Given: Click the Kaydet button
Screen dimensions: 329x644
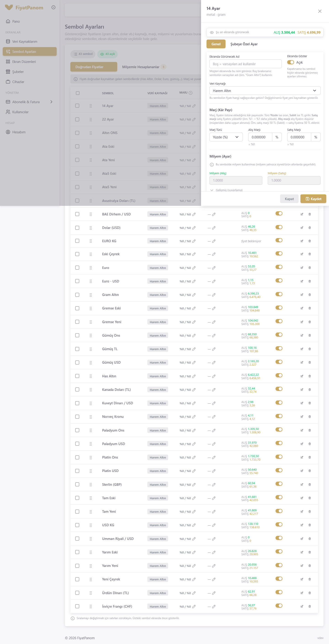Looking at the screenshot, I should point(313,199).
